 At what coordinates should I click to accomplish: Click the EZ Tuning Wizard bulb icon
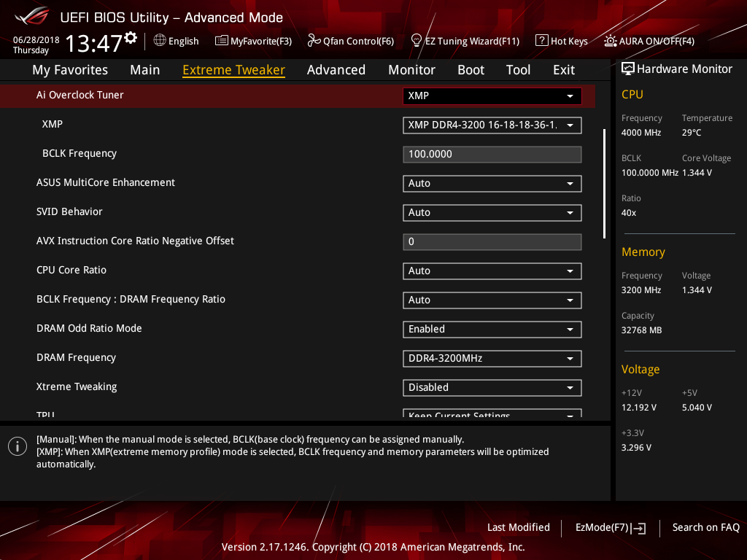(x=416, y=41)
